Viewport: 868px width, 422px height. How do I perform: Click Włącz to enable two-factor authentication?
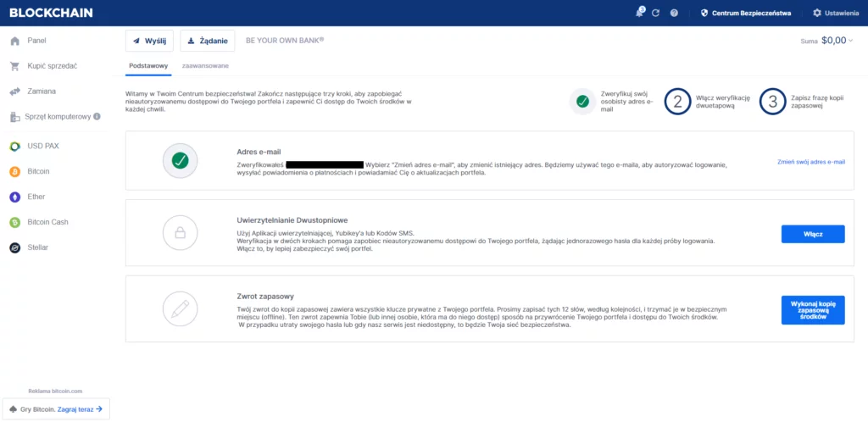click(813, 234)
